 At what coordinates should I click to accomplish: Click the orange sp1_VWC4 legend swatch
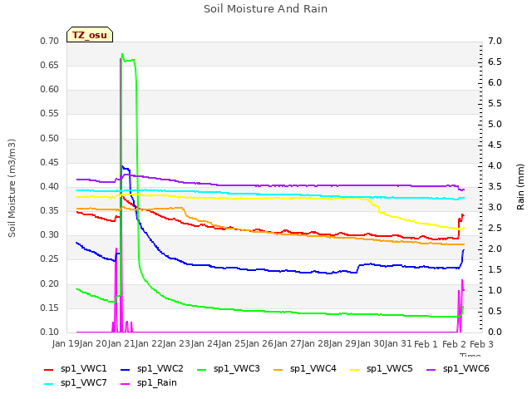click(x=278, y=369)
